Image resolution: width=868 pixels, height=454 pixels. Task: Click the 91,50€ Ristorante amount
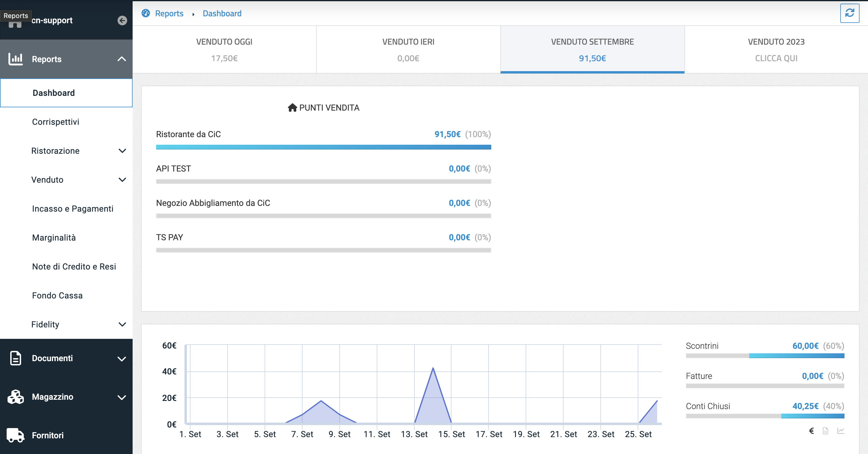pos(448,134)
